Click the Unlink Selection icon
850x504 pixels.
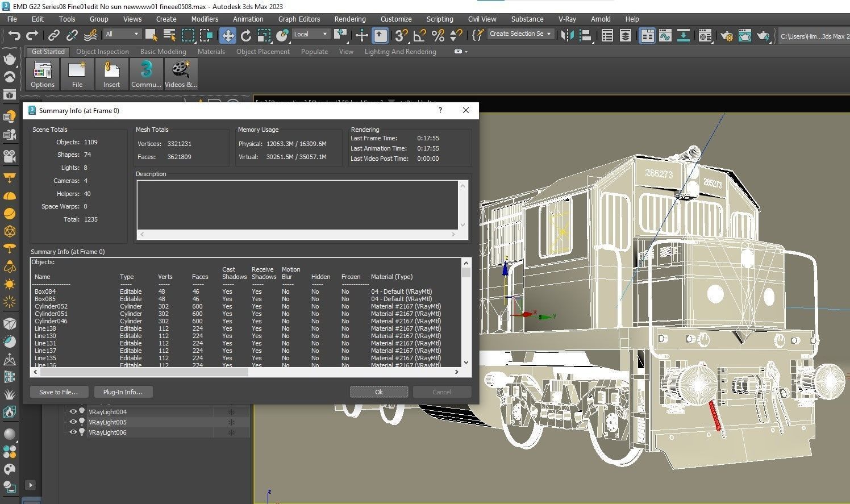[x=72, y=36]
